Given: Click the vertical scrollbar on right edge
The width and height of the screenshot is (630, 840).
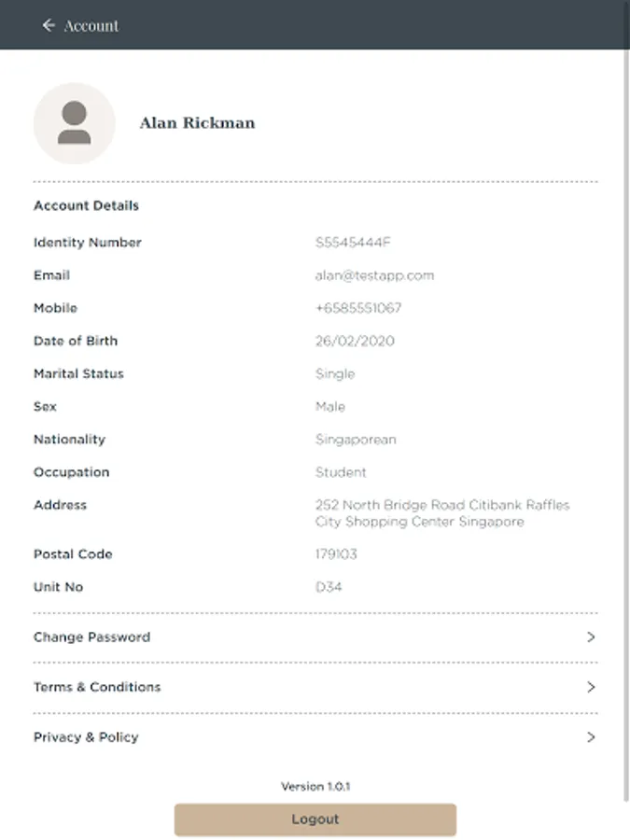Looking at the screenshot, I should click(626, 420).
